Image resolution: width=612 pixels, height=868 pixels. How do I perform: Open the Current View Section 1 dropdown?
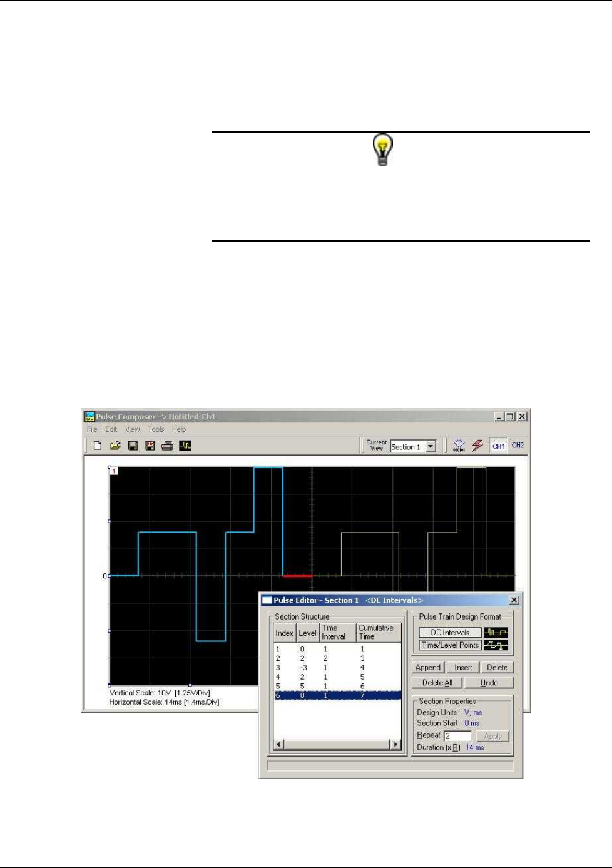coord(431,447)
